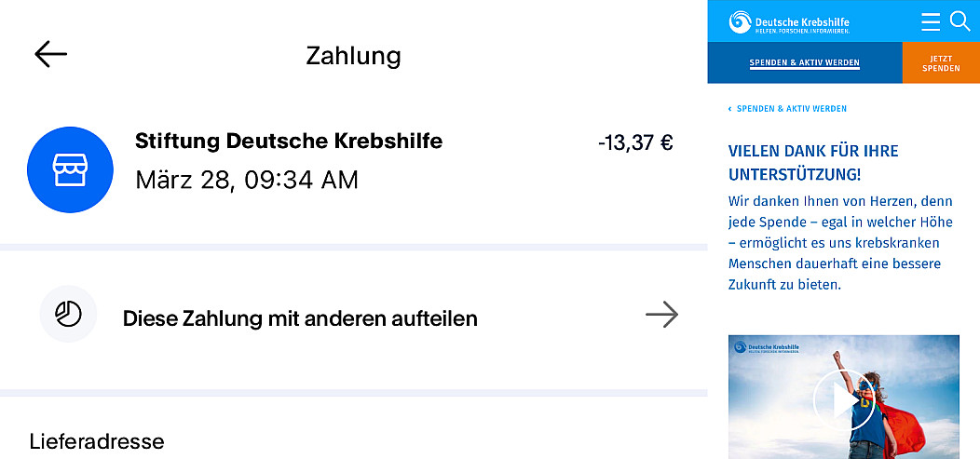Click the 'Zahlung' page title

pos(353,56)
